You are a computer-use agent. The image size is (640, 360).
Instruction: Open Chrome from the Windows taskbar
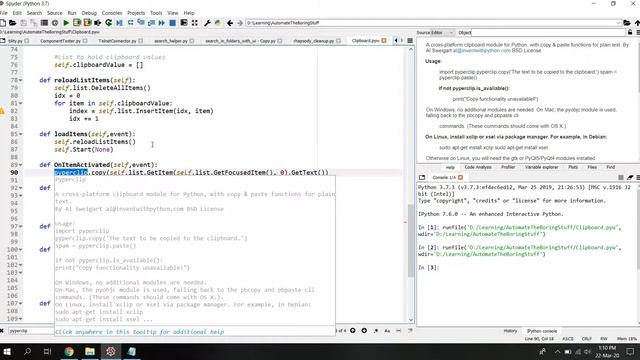[69, 351]
